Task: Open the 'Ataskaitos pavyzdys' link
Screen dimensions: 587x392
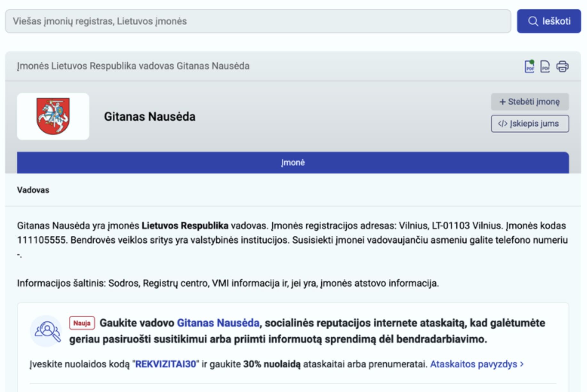Action: (x=476, y=364)
